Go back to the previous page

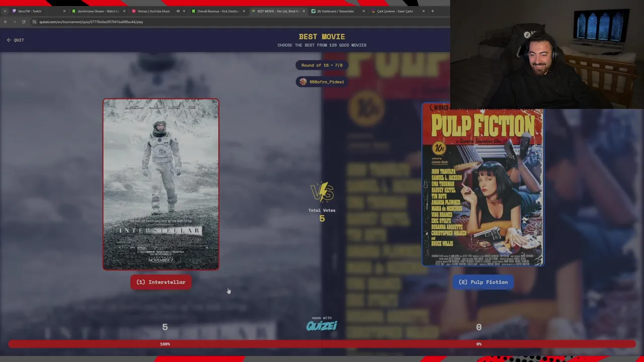pos(5,22)
